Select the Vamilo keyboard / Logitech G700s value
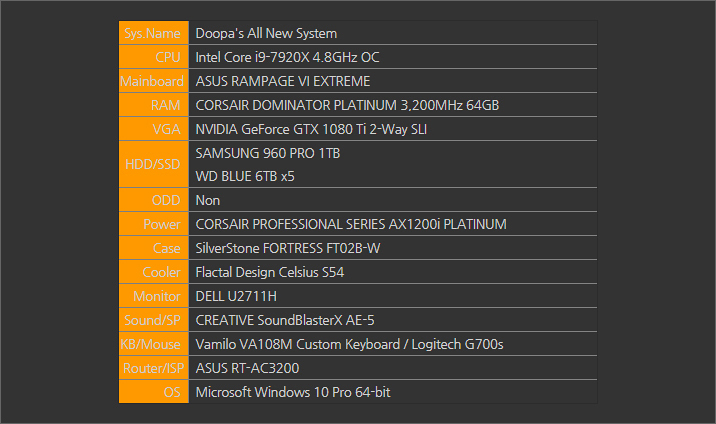The height and width of the screenshot is (424, 716). 349,344
